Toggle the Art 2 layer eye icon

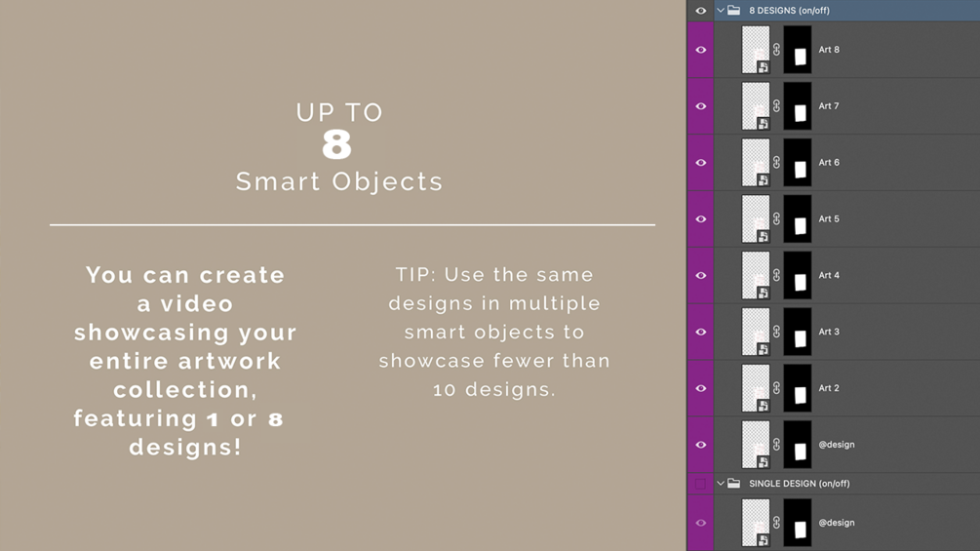coord(700,388)
